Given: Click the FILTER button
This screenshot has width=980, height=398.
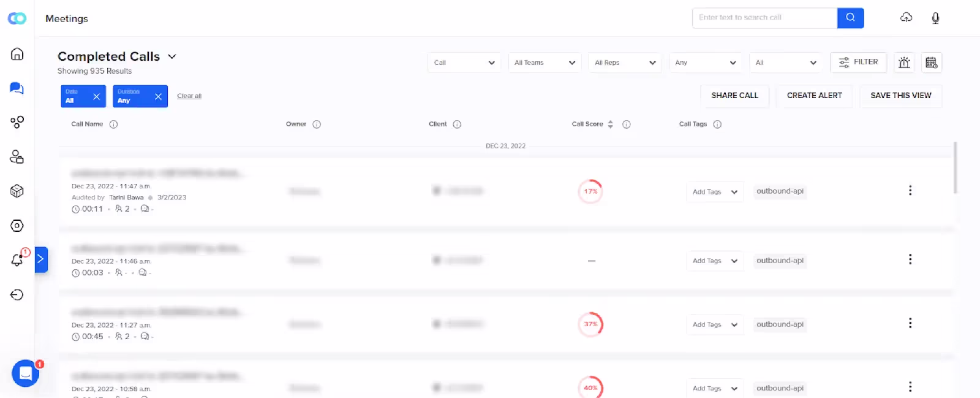Looking at the screenshot, I should pyautogui.click(x=858, y=63).
